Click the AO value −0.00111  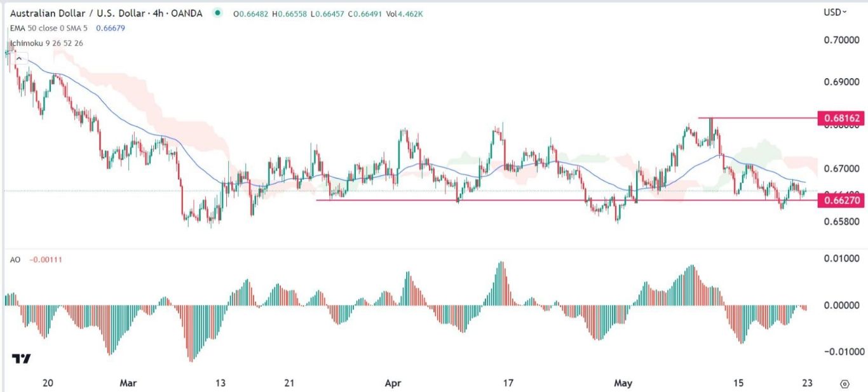point(44,260)
